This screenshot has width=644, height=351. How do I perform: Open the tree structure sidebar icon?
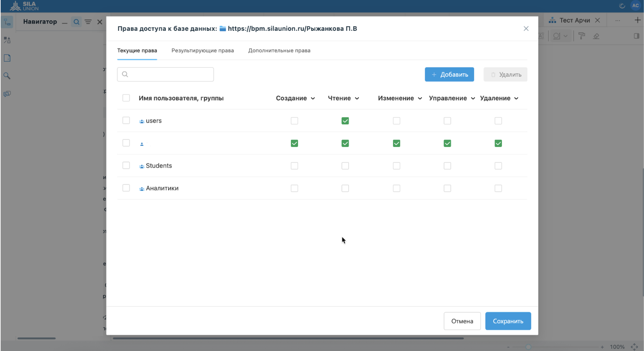point(7,22)
